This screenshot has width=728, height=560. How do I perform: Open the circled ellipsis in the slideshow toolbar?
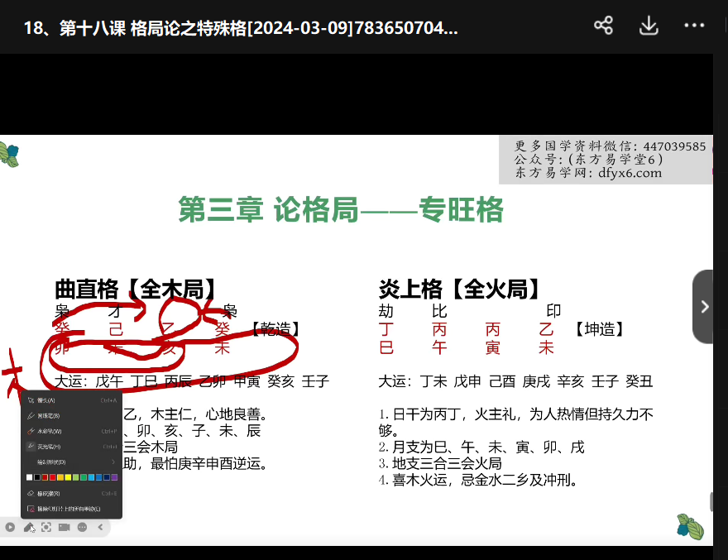click(82, 527)
